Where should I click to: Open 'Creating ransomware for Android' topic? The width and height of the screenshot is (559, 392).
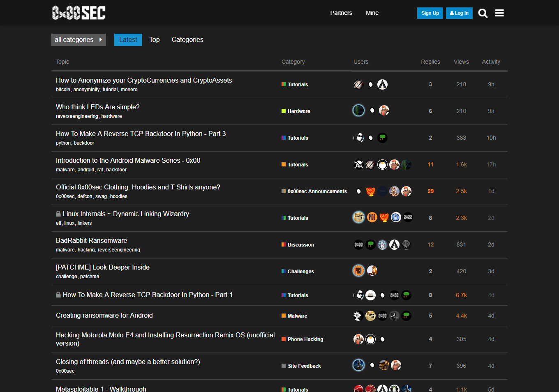click(x=104, y=315)
